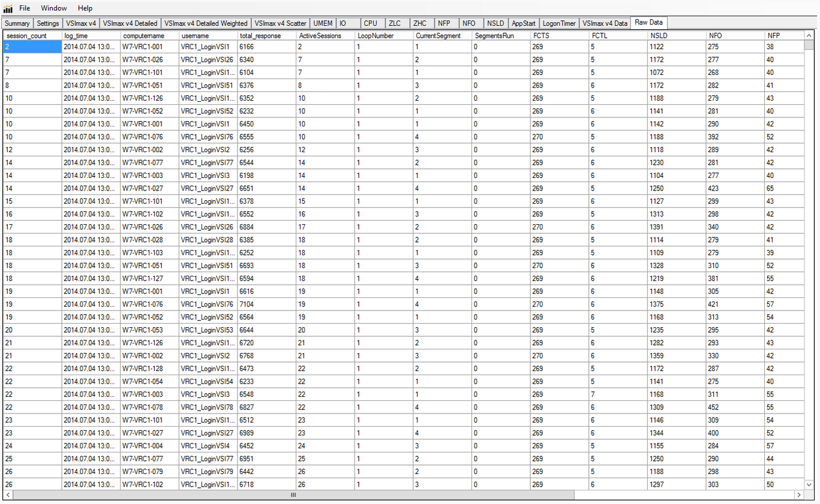This screenshot has width=820, height=504.
Task: Select total_response cell 6884
Action: click(267, 227)
